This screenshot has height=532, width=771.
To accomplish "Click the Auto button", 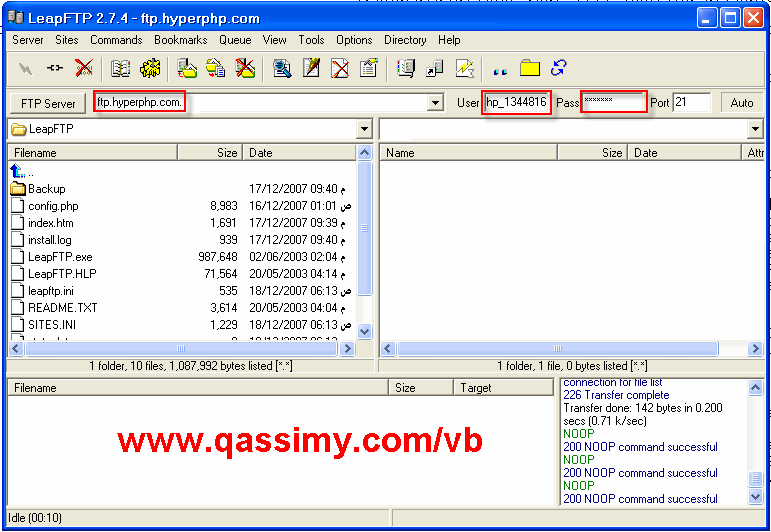I will [x=741, y=103].
